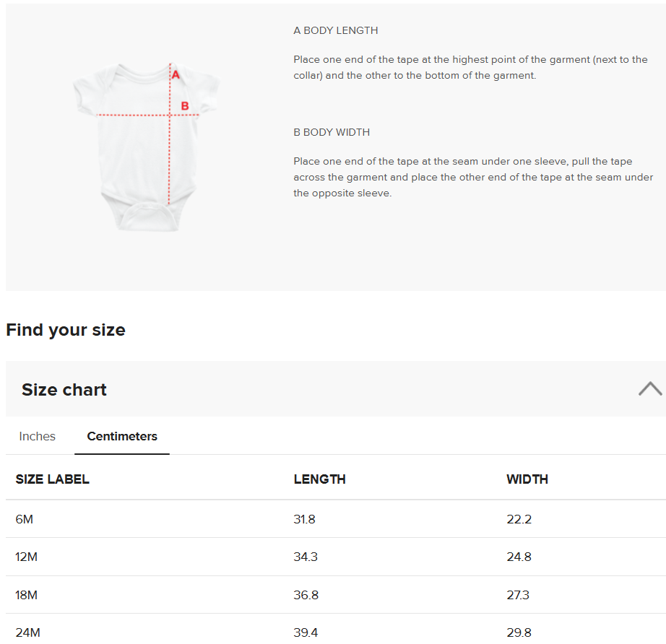Click the red A marker on the garment
Image resolution: width=666 pixels, height=644 pixels.
176,74
